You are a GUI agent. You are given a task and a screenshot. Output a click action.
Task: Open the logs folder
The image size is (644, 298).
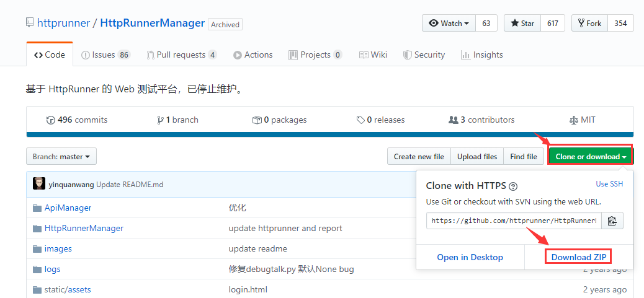(x=52, y=270)
